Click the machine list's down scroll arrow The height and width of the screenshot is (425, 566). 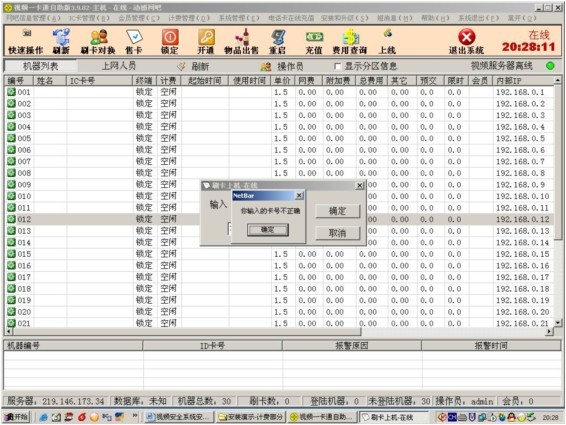(x=558, y=323)
